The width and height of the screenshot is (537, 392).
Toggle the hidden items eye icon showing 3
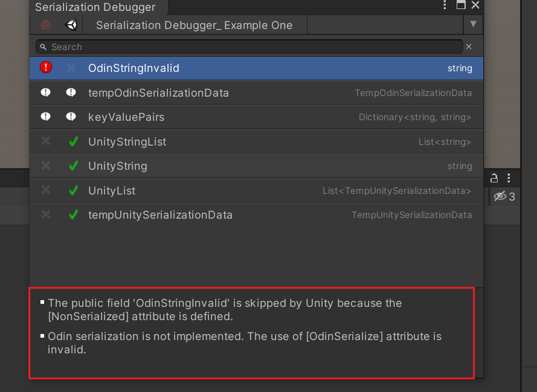[x=504, y=196]
